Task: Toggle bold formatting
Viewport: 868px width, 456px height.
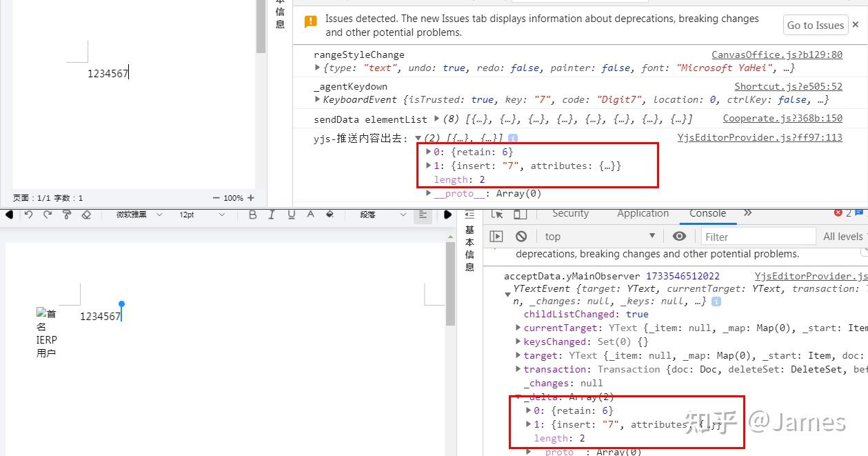Action: (x=253, y=215)
